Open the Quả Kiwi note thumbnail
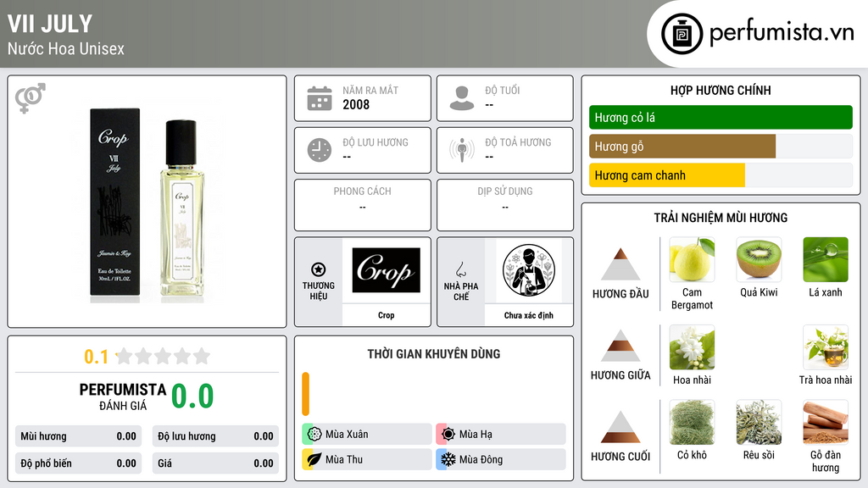This screenshot has height=488, width=868. pos(759,259)
